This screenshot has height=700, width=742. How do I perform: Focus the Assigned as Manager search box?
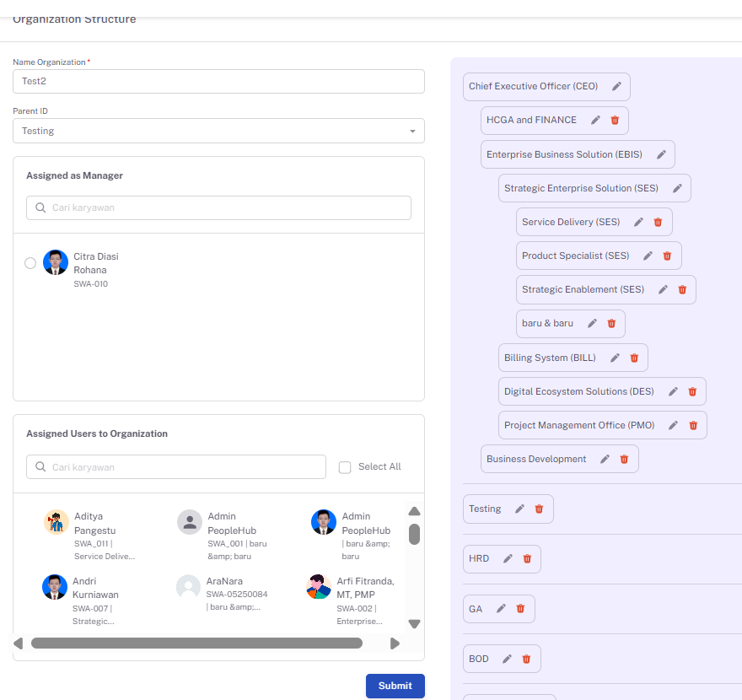(x=218, y=207)
